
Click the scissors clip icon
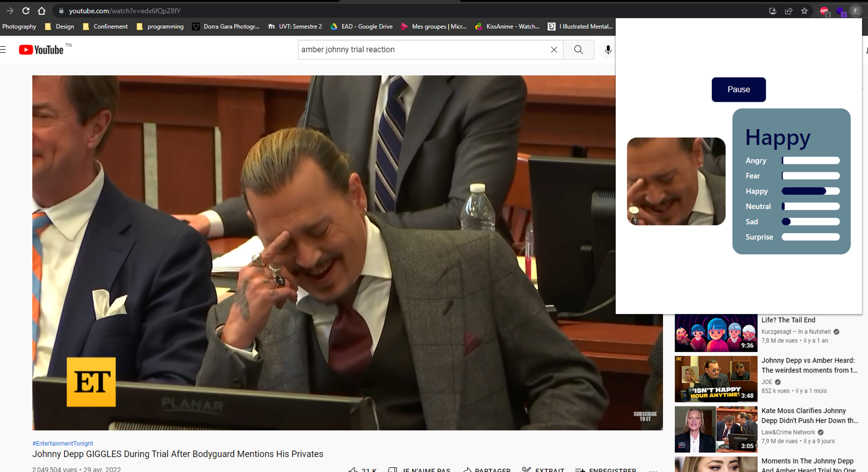(527, 470)
